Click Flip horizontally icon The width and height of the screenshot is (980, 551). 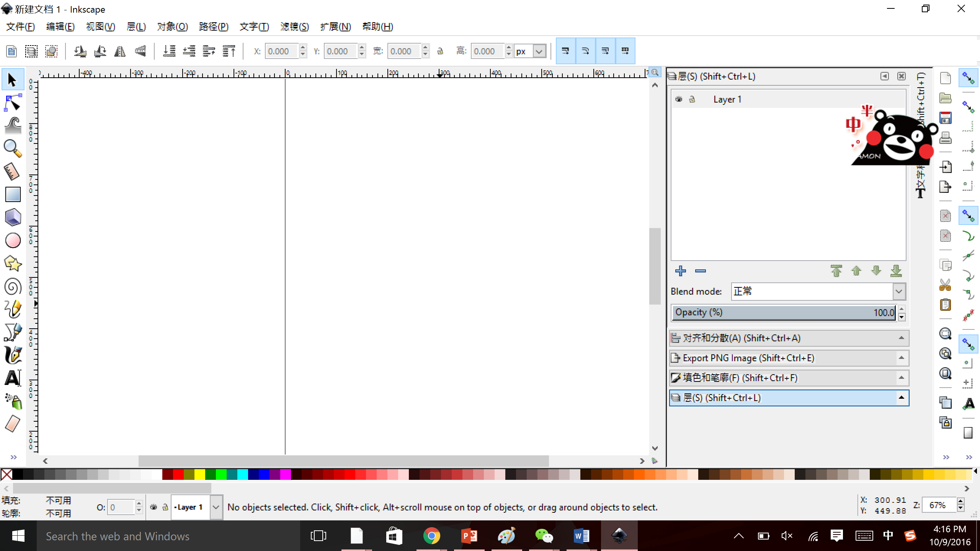(x=120, y=51)
